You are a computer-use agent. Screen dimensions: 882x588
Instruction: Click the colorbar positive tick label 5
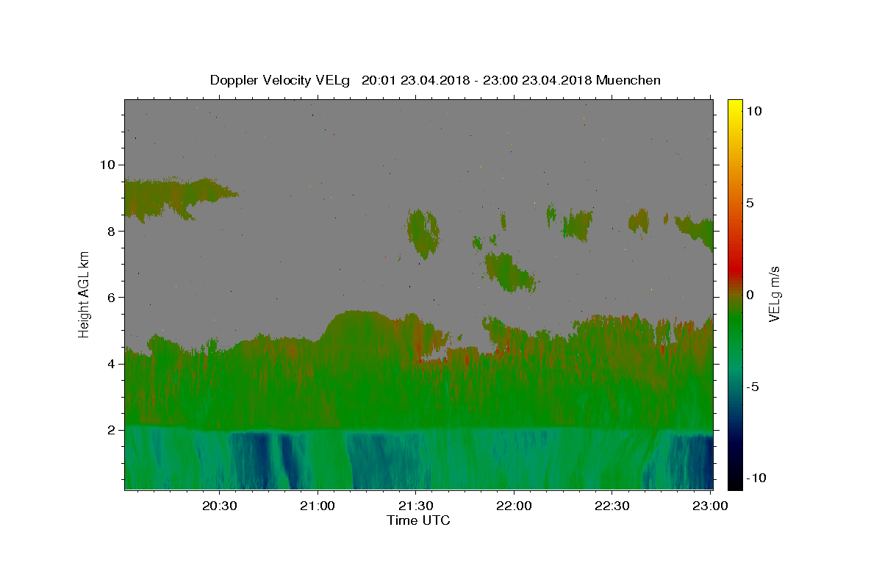(749, 203)
